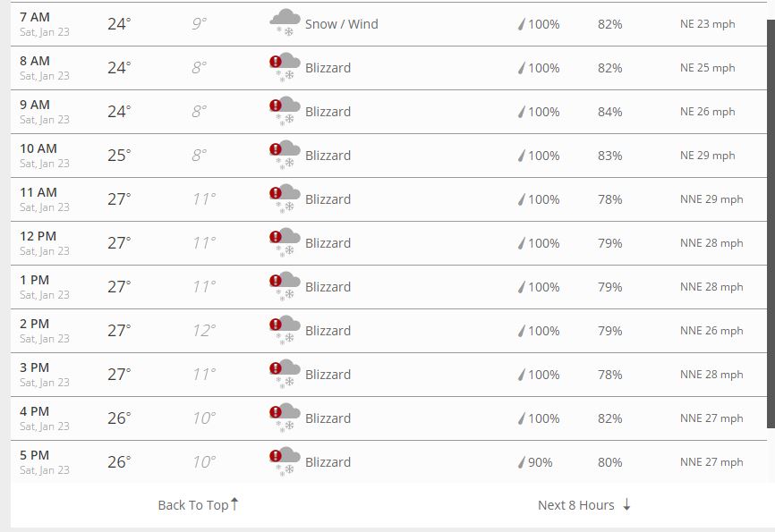Click the Blizzard weather icon at 10 AM
The height and width of the screenshot is (532, 775).
[x=285, y=155]
